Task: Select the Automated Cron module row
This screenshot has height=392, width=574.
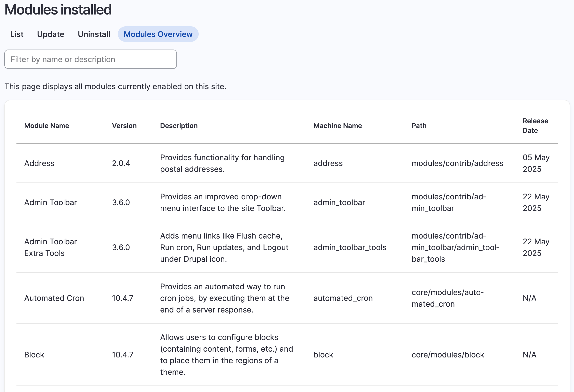Action: (x=54, y=298)
